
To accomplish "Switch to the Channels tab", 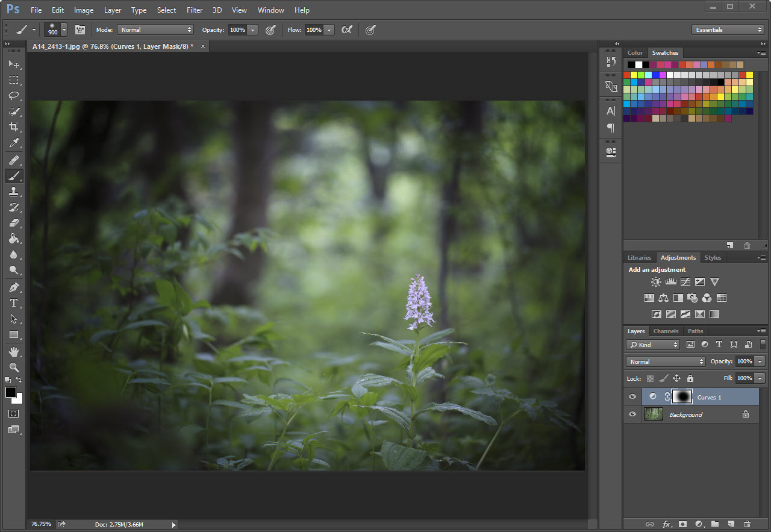I will coord(666,331).
